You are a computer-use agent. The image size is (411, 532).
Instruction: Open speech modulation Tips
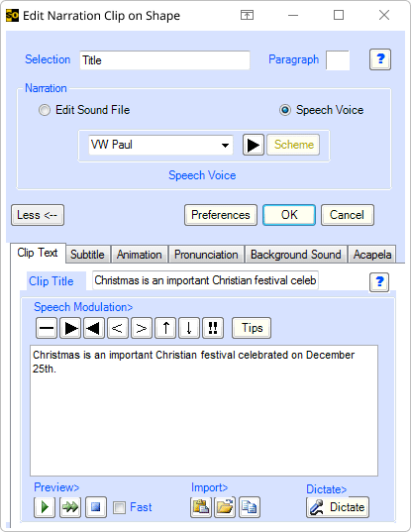pyautogui.click(x=252, y=328)
